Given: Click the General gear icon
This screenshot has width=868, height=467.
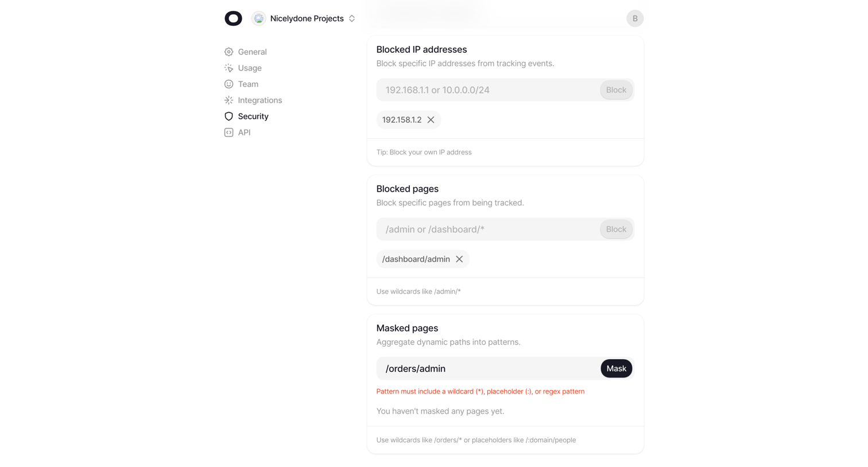Looking at the screenshot, I should [228, 52].
